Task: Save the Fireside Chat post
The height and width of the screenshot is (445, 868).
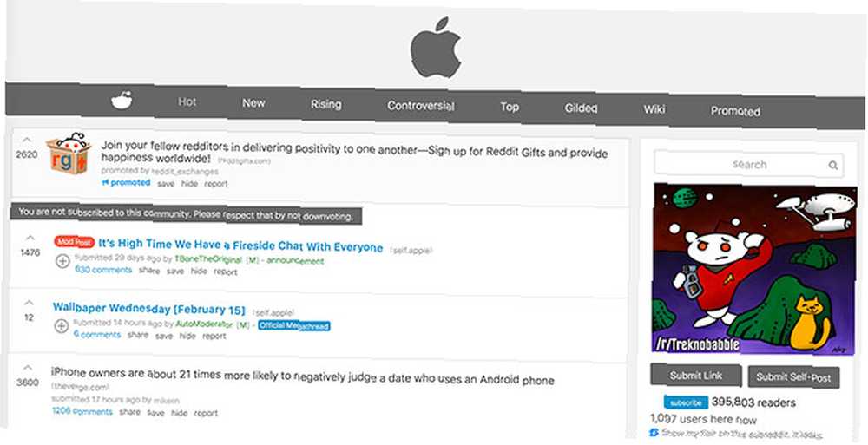Action: [175, 272]
